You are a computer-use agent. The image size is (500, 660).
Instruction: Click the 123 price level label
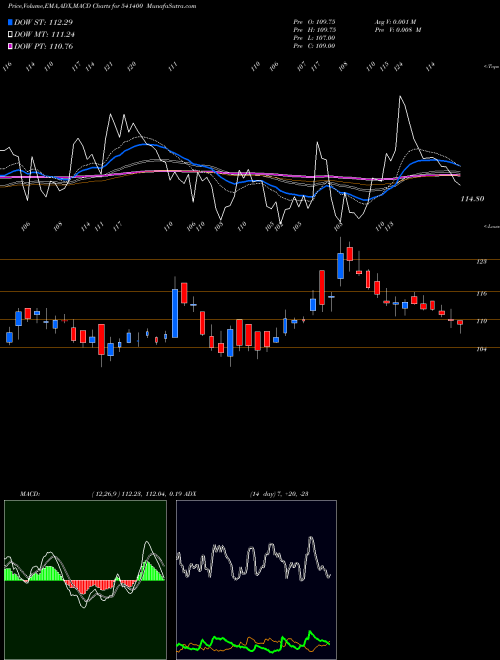[x=481, y=262]
